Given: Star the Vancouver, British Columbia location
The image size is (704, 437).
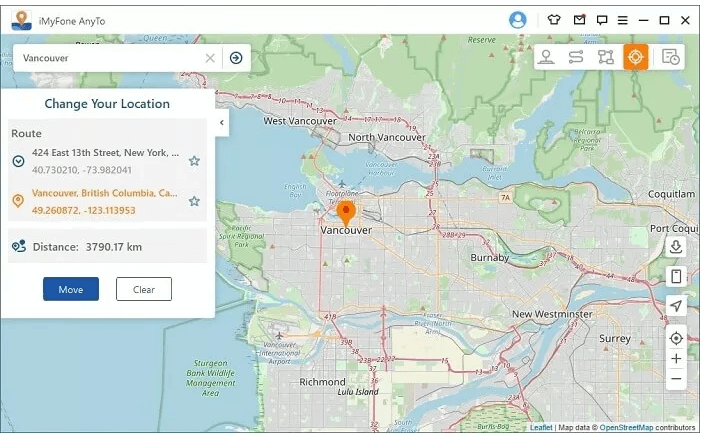Looking at the screenshot, I should click(x=194, y=201).
